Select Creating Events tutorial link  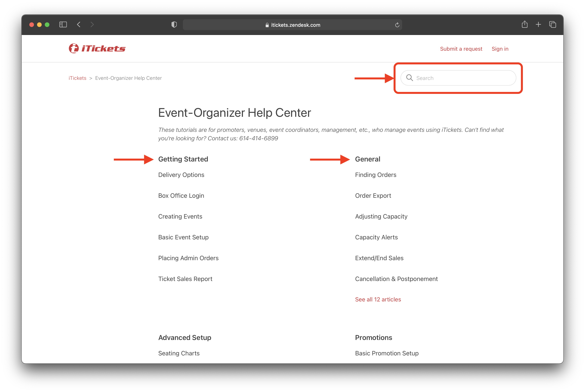pyautogui.click(x=180, y=216)
